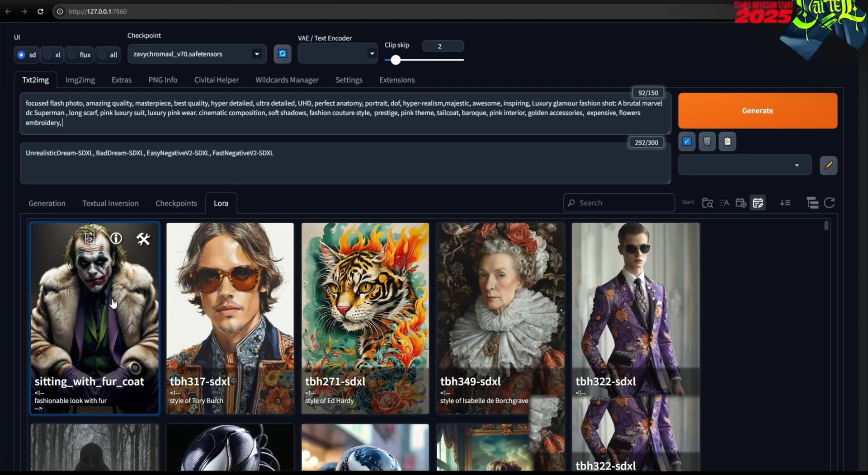The height and width of the screenshot is (475, 868).
Task: Select the tbh271-sdxl Ed Hardy Lora
Action: (x=365, y=318)
